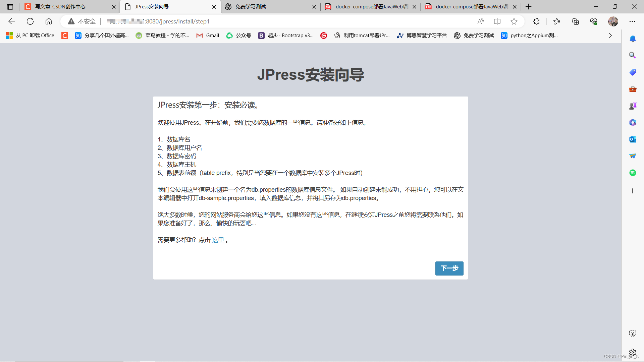Open the sidebar search magnifier icon
The image size is (644, 362).
tap(632, 55)
